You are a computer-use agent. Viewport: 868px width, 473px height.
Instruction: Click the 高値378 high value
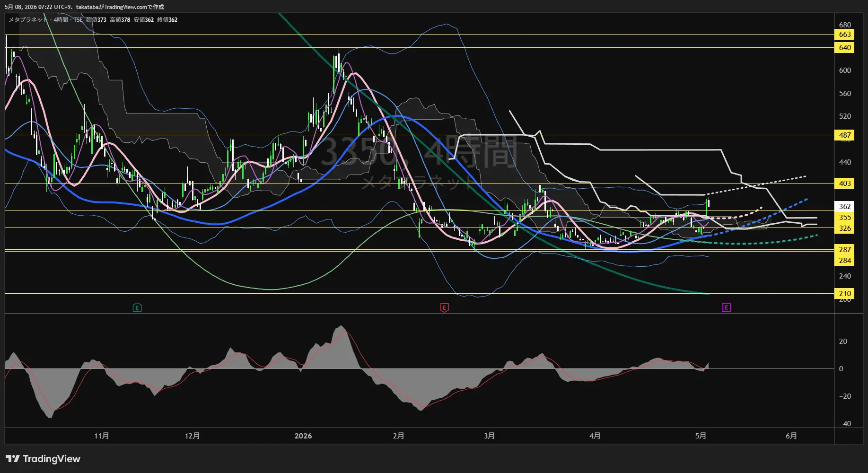pyautogui.click(x=120, y=20)
